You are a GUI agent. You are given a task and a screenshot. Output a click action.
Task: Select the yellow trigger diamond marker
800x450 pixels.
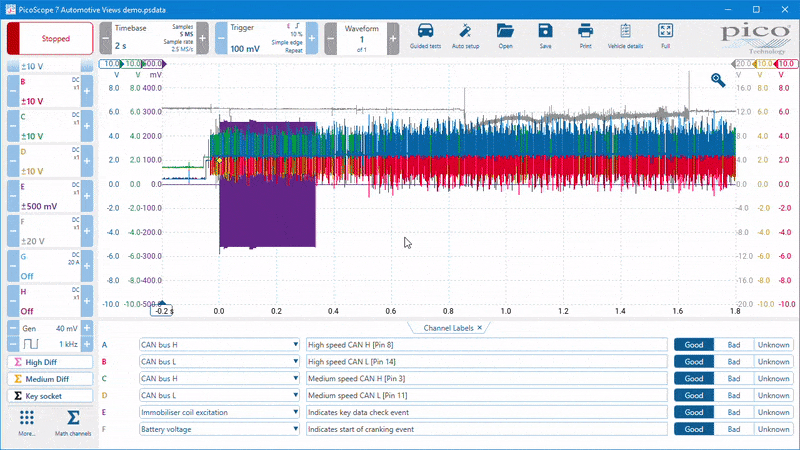[219, 160]
